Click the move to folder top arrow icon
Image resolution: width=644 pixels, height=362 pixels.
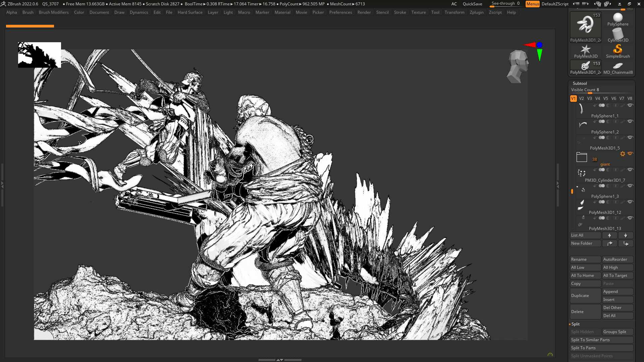(609, 243)
